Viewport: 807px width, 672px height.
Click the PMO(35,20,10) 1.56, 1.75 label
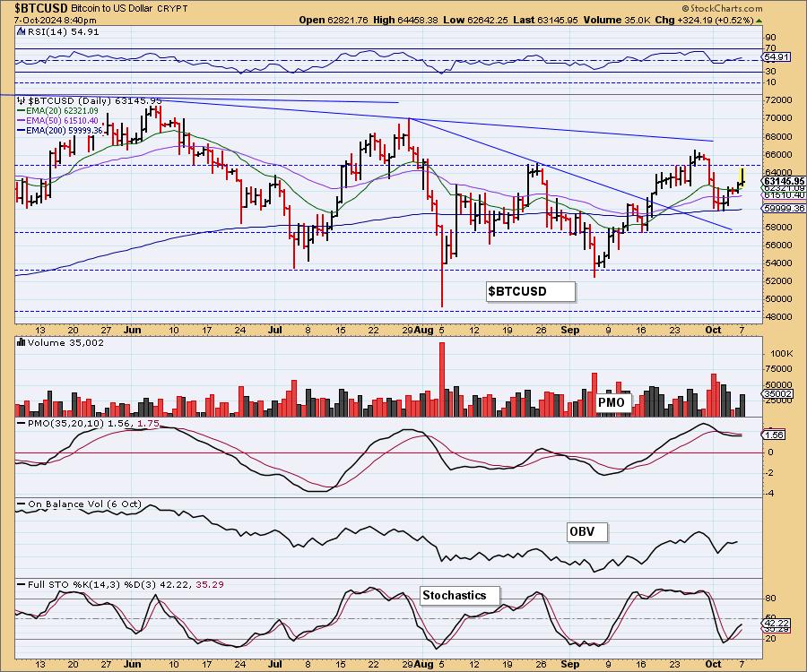click(x=93, y=424)
